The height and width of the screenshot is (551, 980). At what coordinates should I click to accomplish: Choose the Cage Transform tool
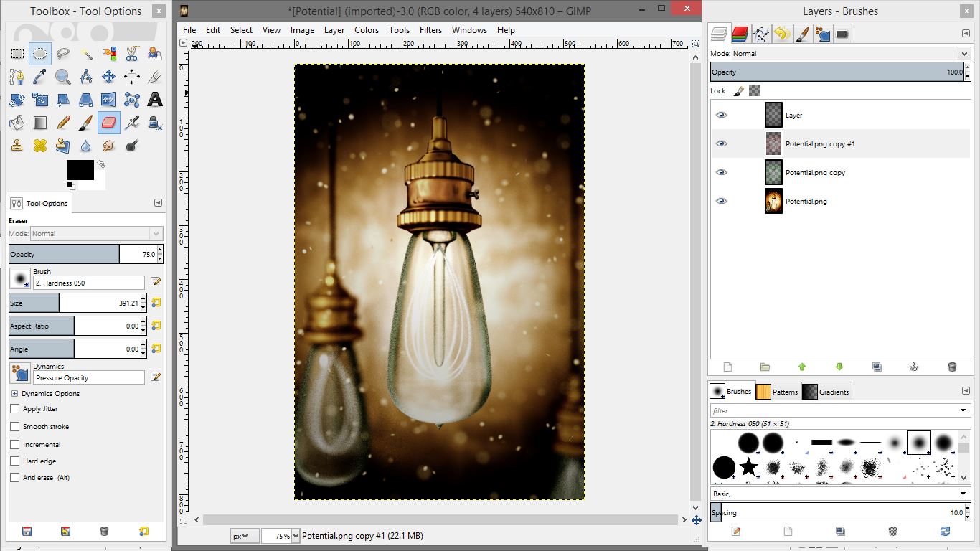coord(132,100)
